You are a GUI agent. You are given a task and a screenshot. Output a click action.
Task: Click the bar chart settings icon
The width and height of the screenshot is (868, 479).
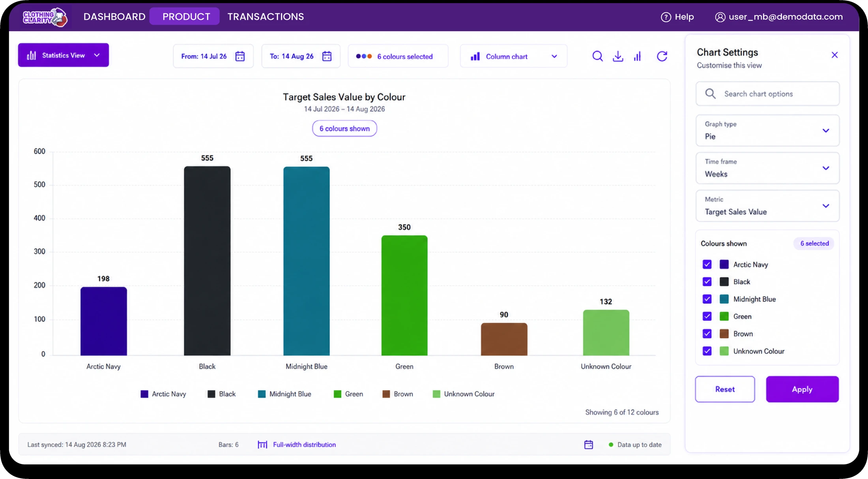638,56
